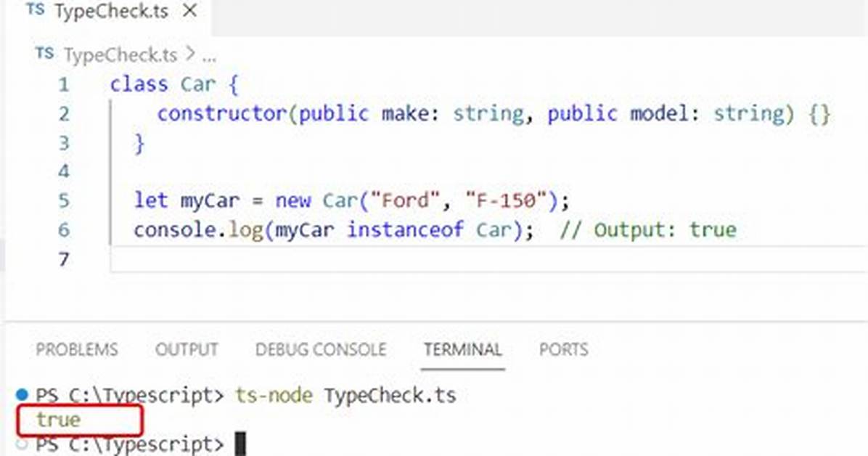
Task: Click the terminal cursor at the last prompt
Action: (240, 444)
